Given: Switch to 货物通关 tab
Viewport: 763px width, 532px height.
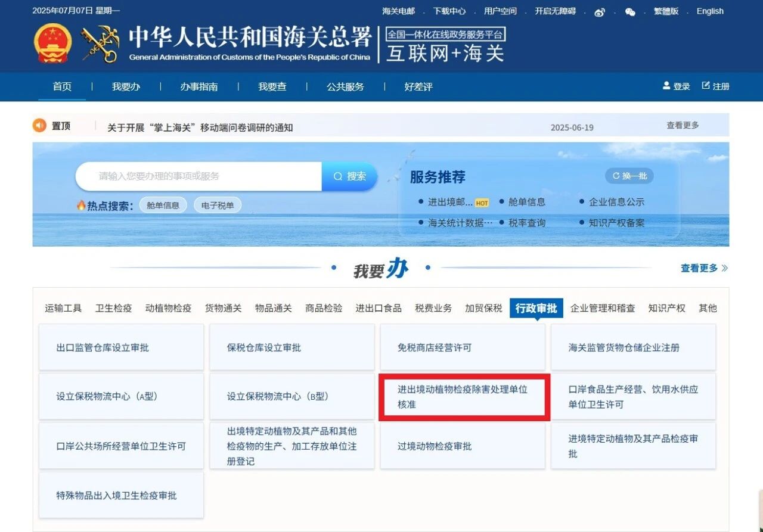Looking at the screenshot, I should (x=223, y=308).
